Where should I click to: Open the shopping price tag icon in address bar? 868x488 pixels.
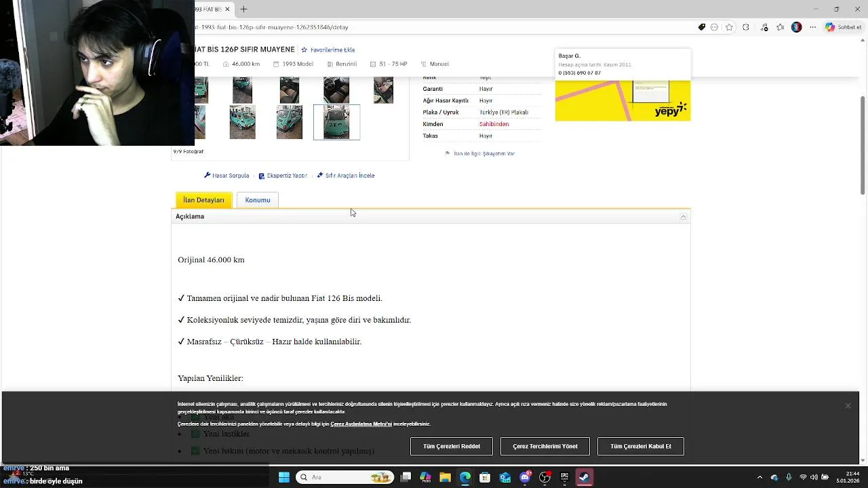point(702,27)
